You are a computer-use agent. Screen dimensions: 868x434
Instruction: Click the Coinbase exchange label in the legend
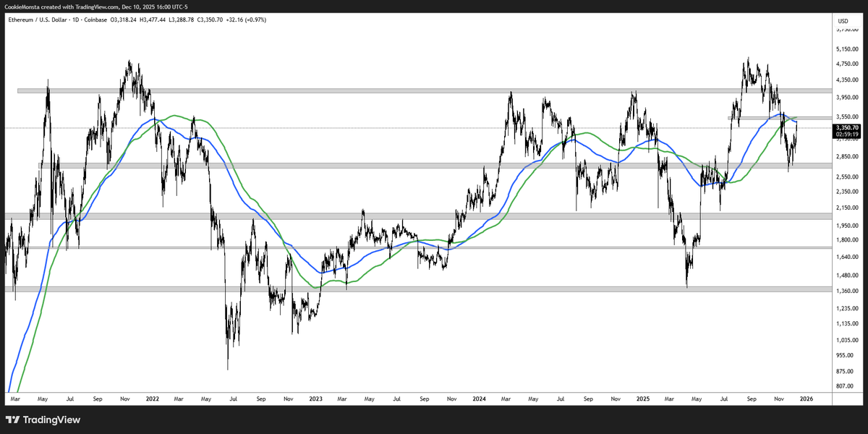[x=96, y=20]
